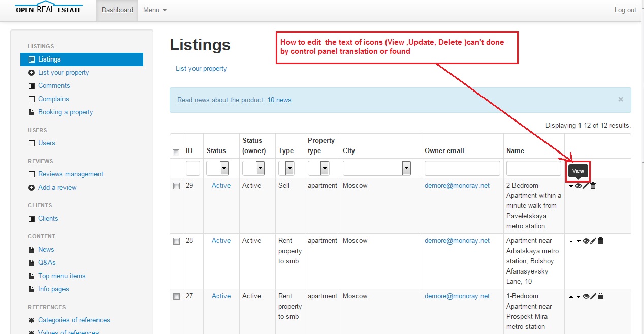The height and width of the screenshot is (334, 644).
Task: Click the trash icon for listing 29
Action: point(593,186)
